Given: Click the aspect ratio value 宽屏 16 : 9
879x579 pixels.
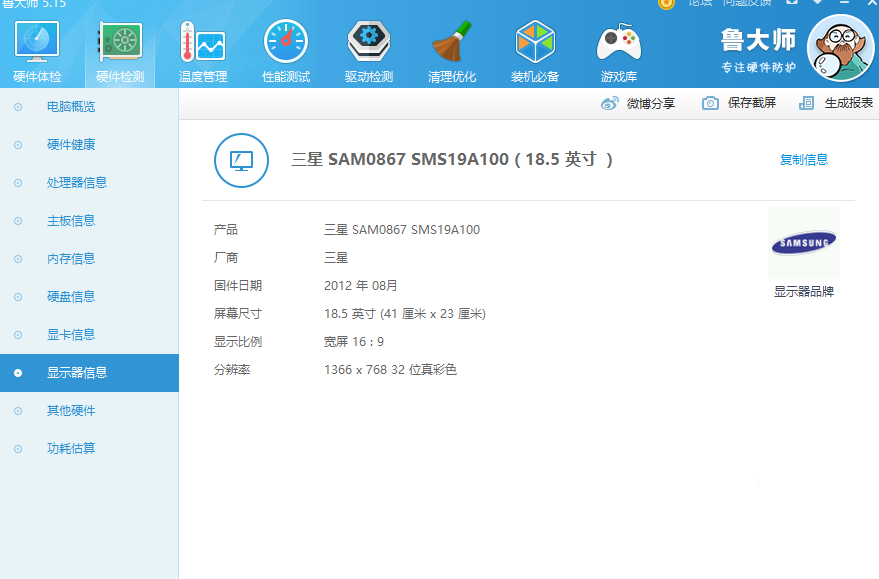Looking at the screenshot, I should [x=354, y=342].
